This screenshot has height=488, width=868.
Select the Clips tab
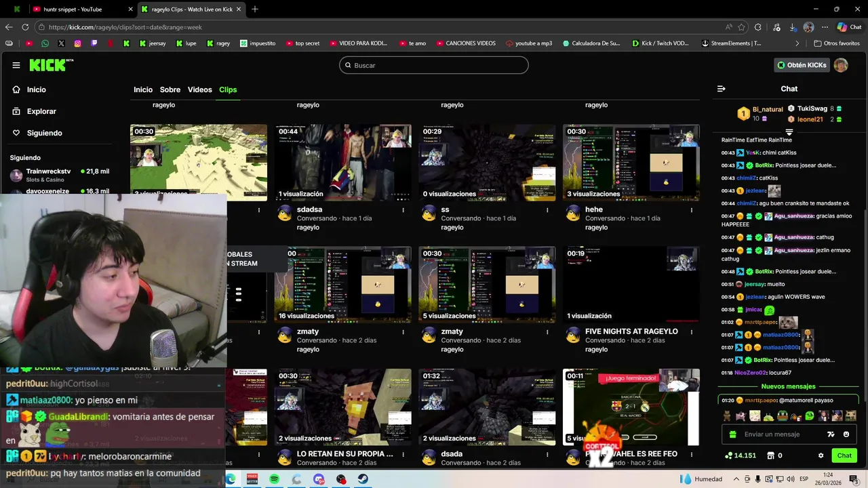(228, 89)
